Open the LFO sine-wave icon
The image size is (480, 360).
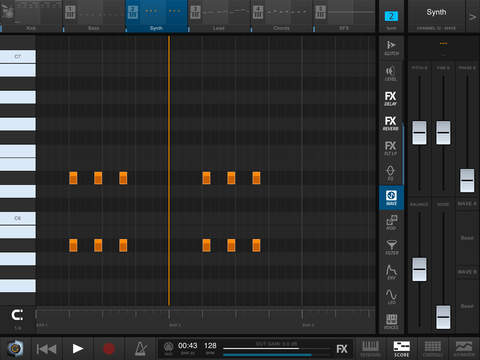point(391,296)
